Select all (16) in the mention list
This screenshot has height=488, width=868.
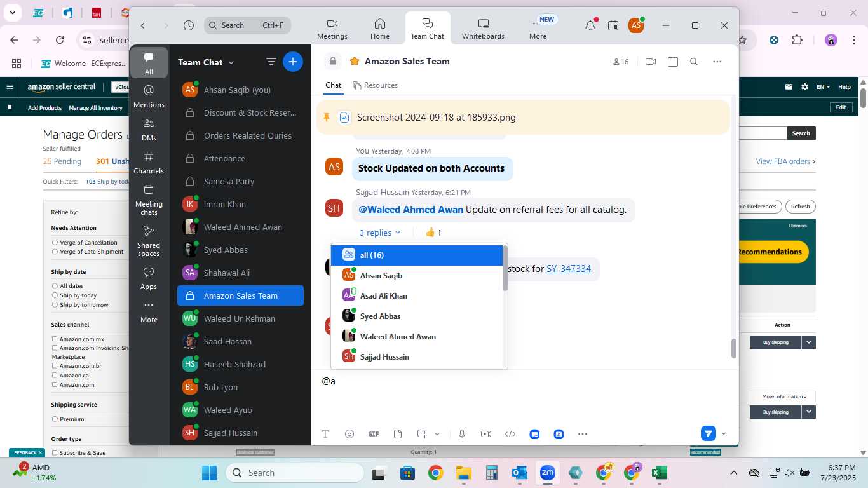(417, 255)
